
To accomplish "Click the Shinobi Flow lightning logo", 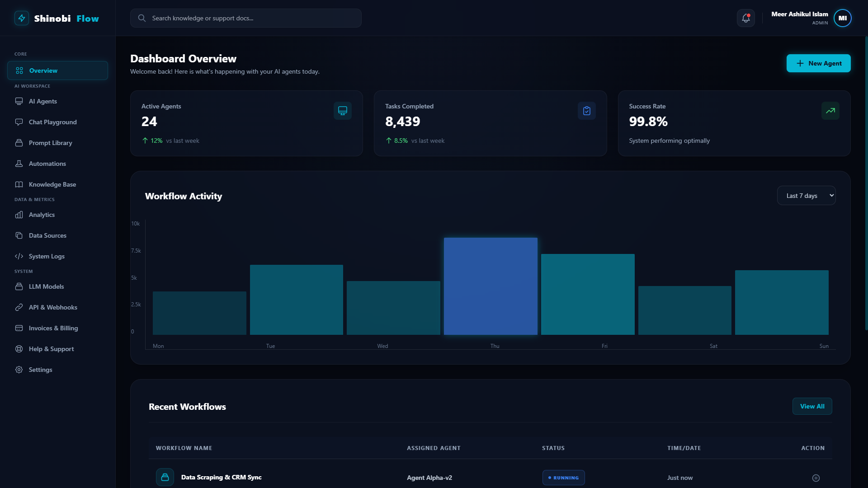I will pyautogui.click(x=22, y=18).
